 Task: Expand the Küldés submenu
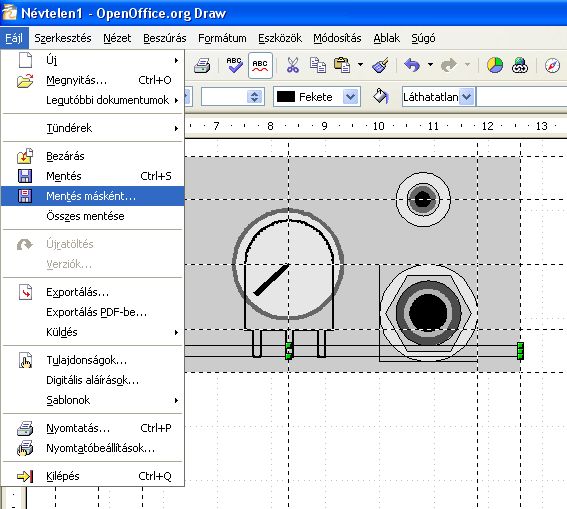93,332
